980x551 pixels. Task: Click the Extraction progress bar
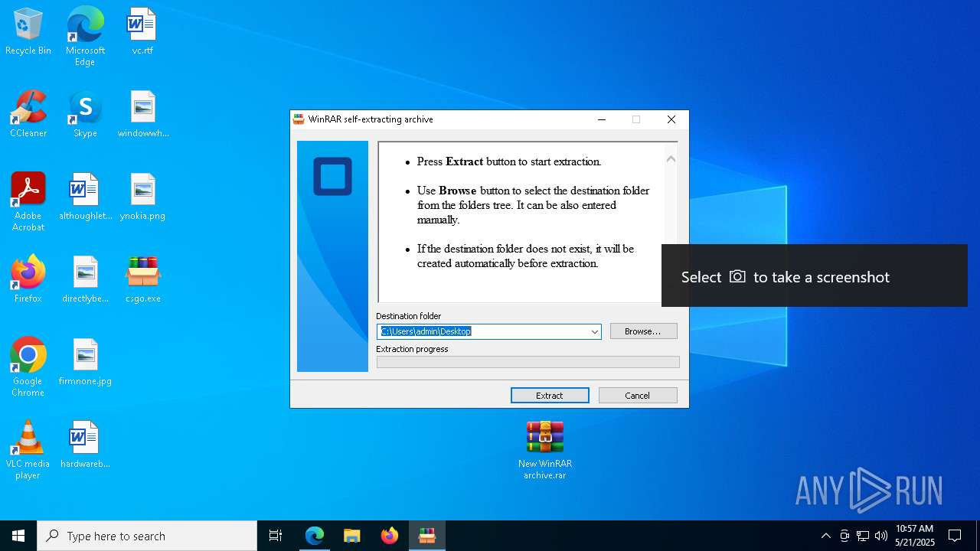tap(528, 362)
